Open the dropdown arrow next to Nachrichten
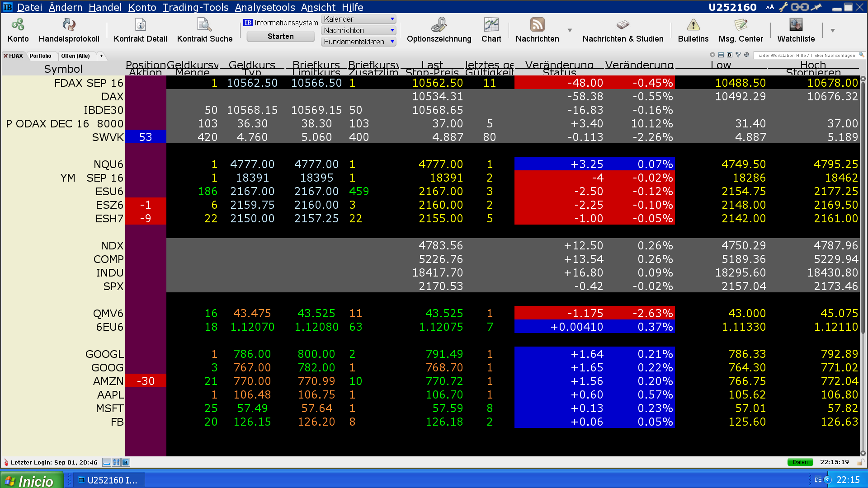The image size is (868, 488). click(x=570, y=30)
